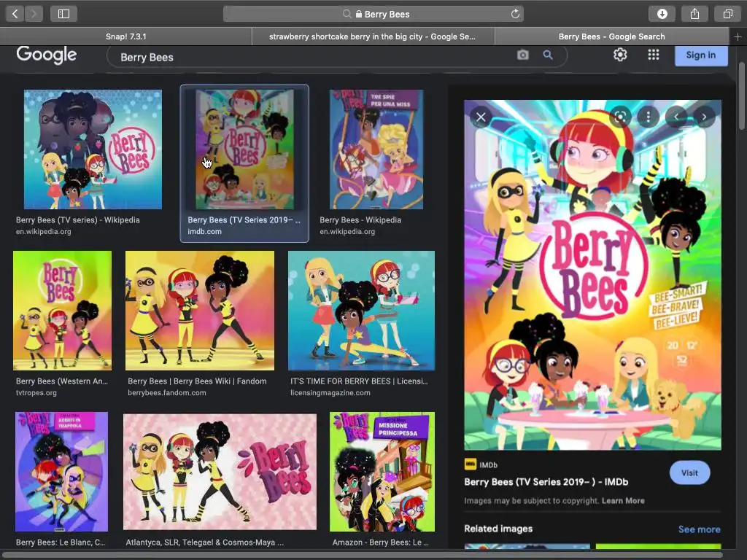Toggle the Safari sidebar button
This screenshot has height=560, width=747.
point(64,14)
